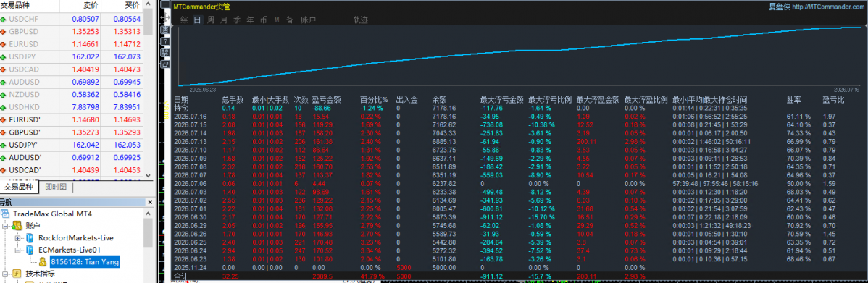
Task: Click the 轨迹 trajectory button
Action: point(360,20)
